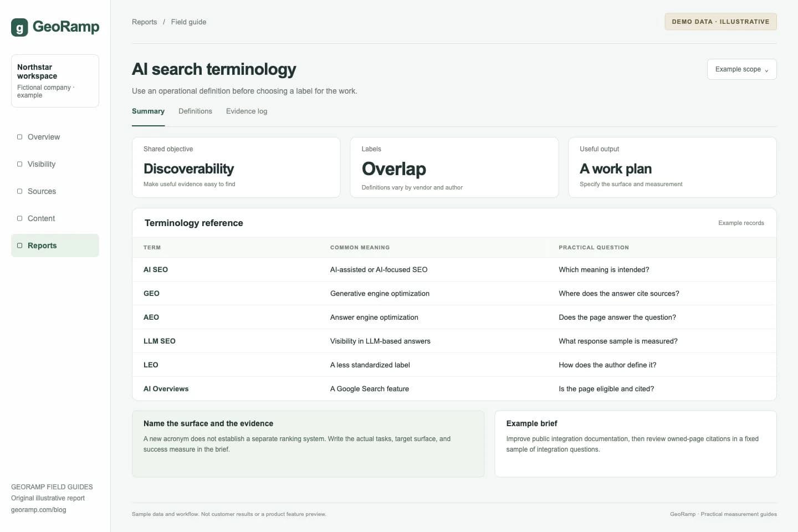Click the Reports sidebar icon

20,245
